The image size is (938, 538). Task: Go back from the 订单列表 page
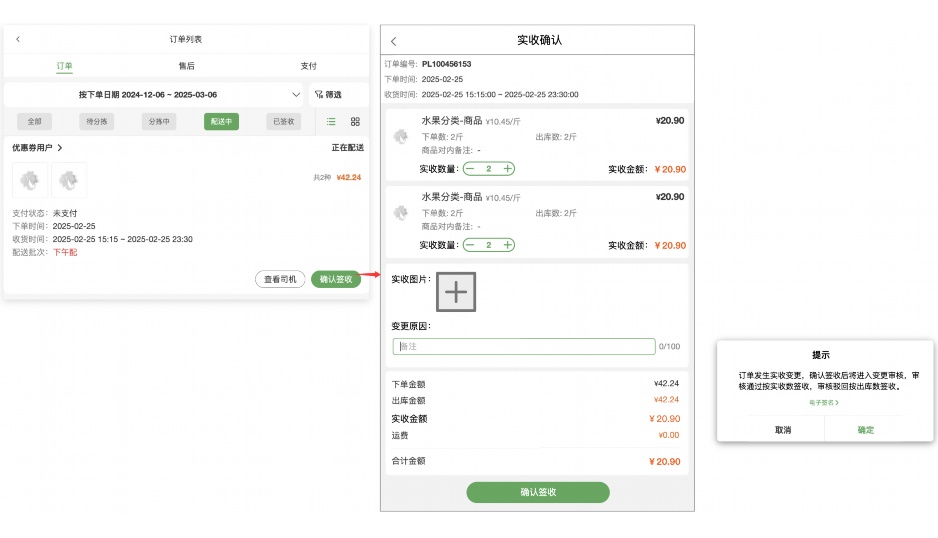(x=18, y=39)
